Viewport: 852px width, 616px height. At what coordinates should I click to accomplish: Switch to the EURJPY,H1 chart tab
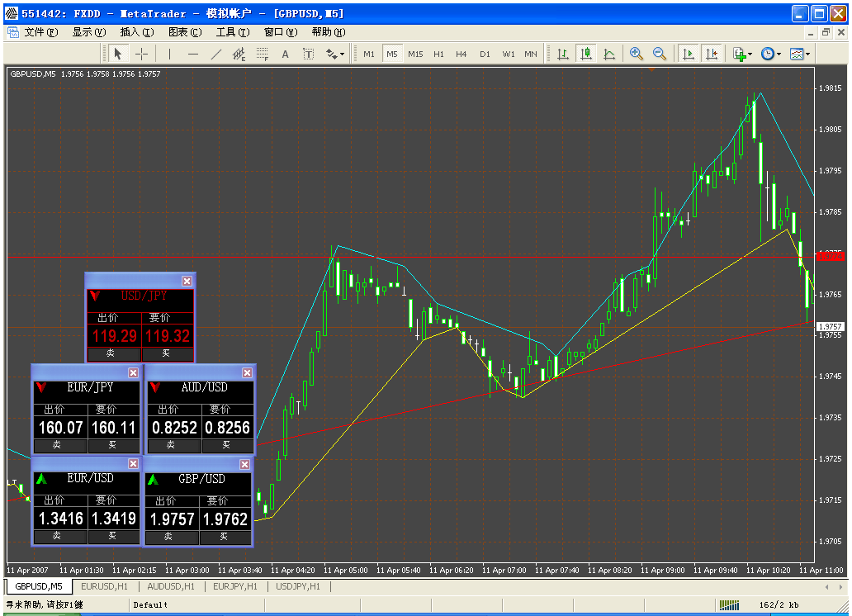(x=235, y=586)
